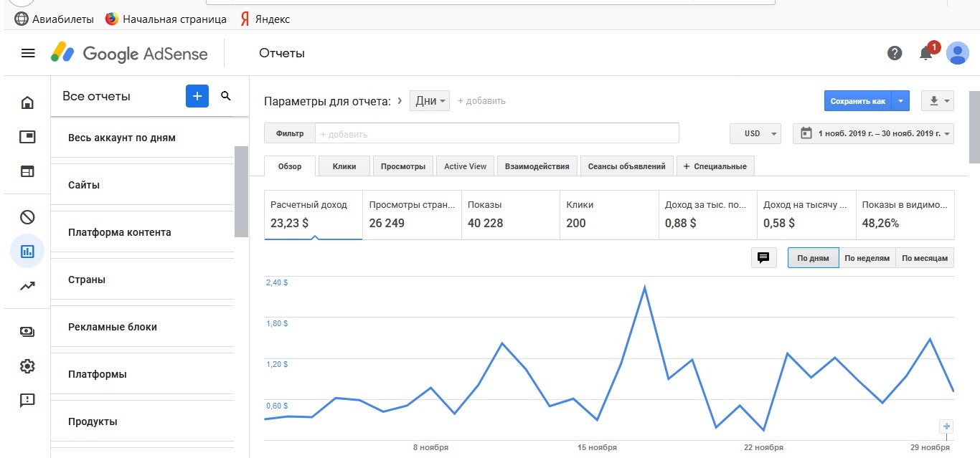Open the date range dropdown
The image size is (980, 458).
(873, 133)
